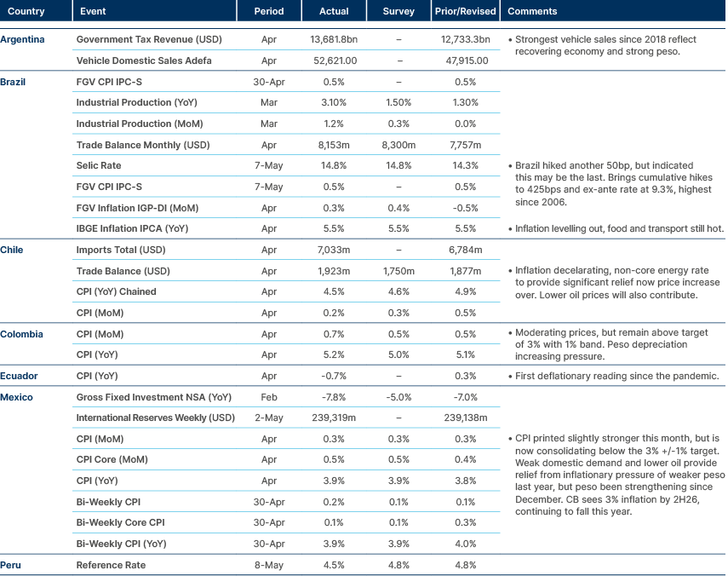This screenshot has width=728, height=576.
Task: Click Industrial Production (MoM) event
Action: coord(140,124)
